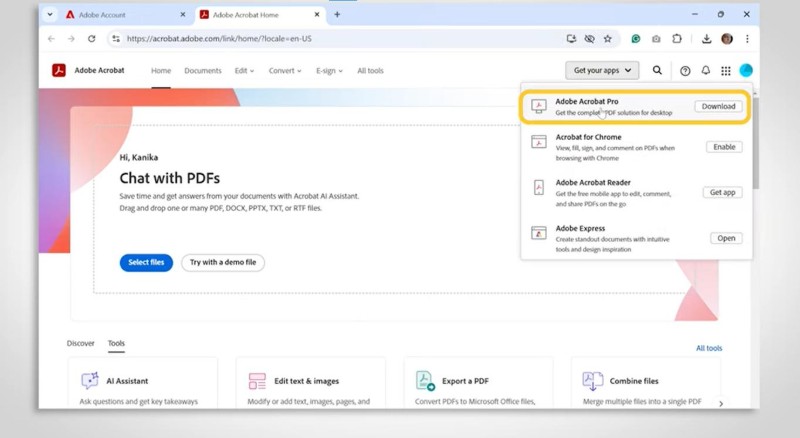Viewport: 800px width, 438px height.
Task: Click the crossed-out eye icon in address bar
Action: coord(589,39)
